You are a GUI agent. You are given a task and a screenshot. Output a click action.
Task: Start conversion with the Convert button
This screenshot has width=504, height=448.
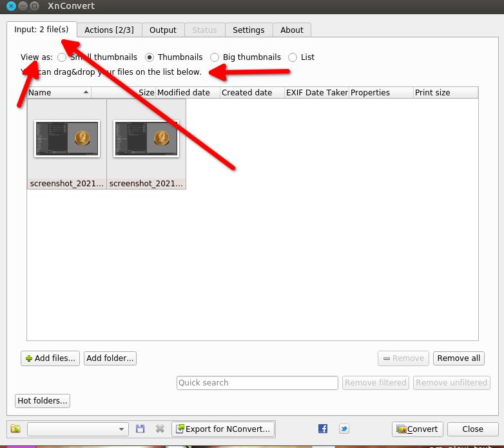pyautogui.click(x=417, y=429)
